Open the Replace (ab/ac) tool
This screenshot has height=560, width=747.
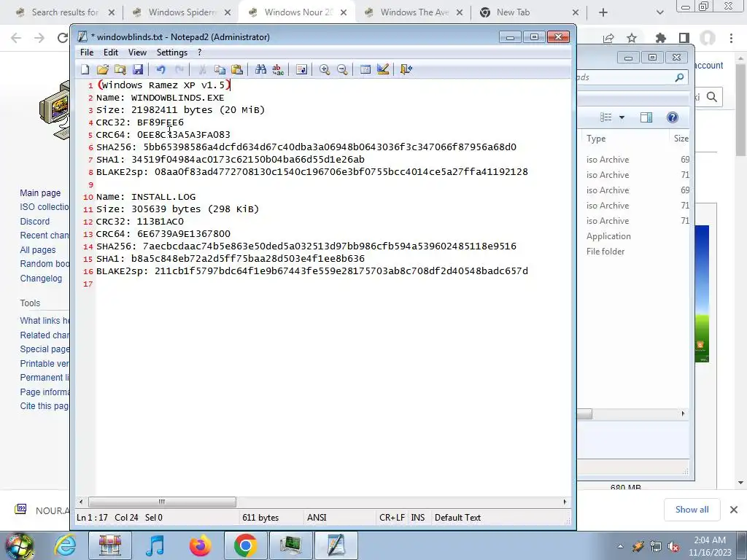[x=278, y=69]
